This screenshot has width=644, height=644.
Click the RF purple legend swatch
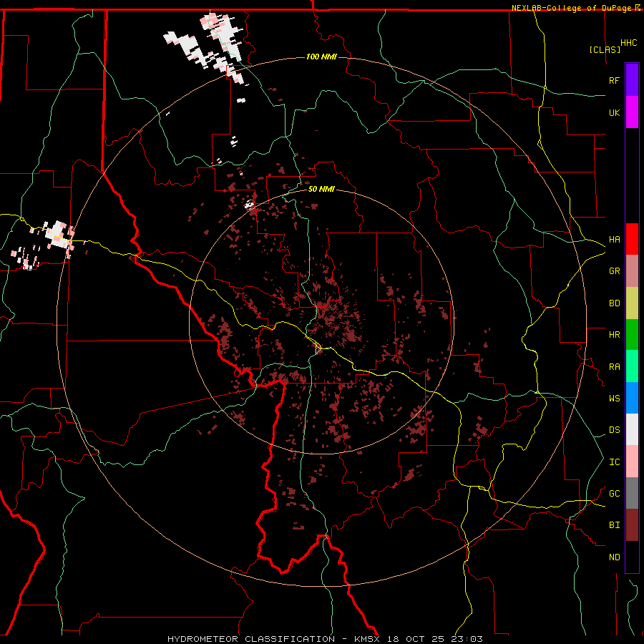(632, 80)
